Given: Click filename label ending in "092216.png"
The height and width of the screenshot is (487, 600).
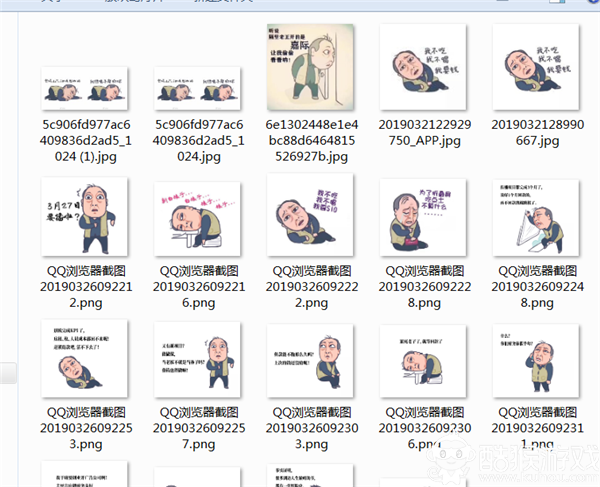Looking at the screenshot, I should pos(199,287).
